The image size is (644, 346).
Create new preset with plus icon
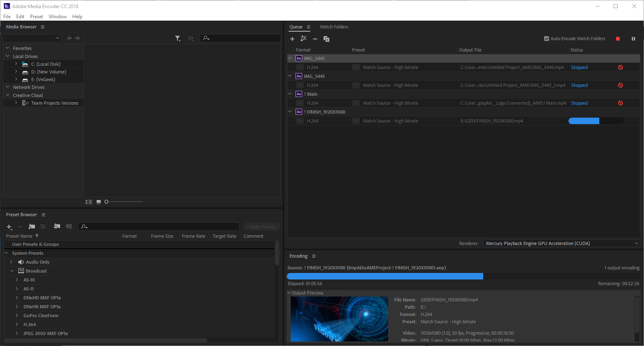coord(9,227)
